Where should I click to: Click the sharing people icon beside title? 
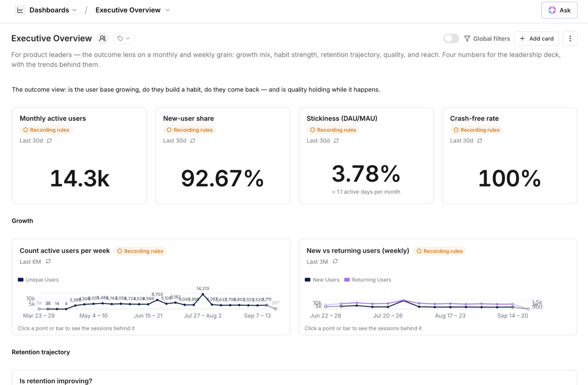coord(102,39)
